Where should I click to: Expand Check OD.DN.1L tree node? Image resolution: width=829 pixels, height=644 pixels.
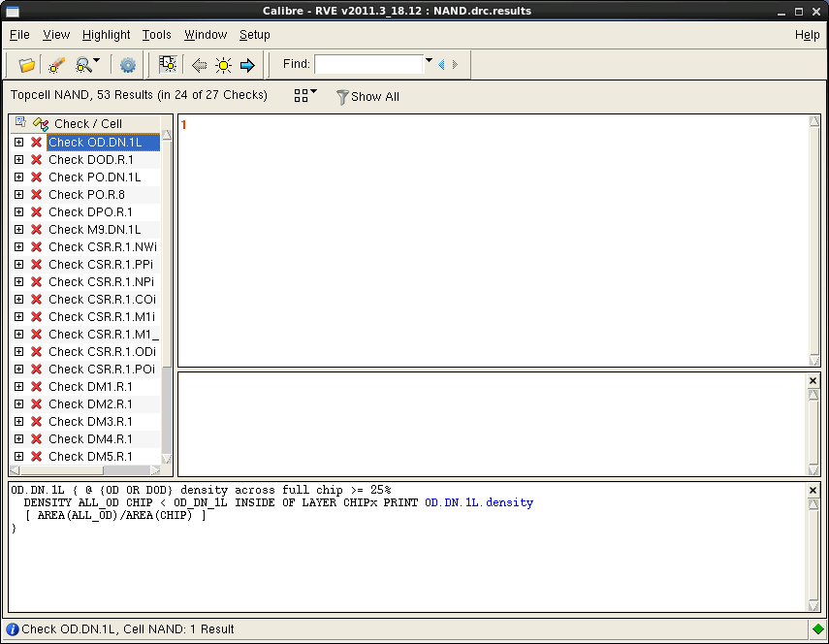pos(19,143)
